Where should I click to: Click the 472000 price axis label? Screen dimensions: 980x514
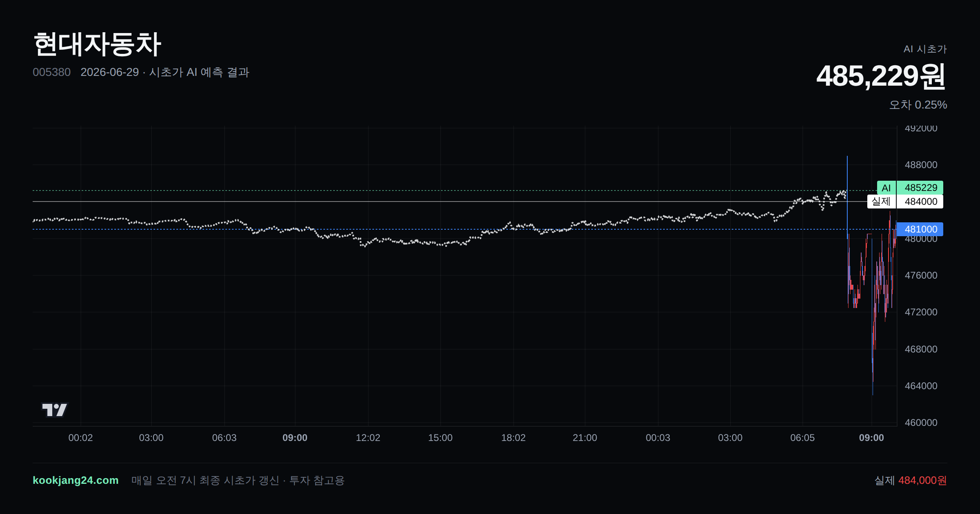921,312
